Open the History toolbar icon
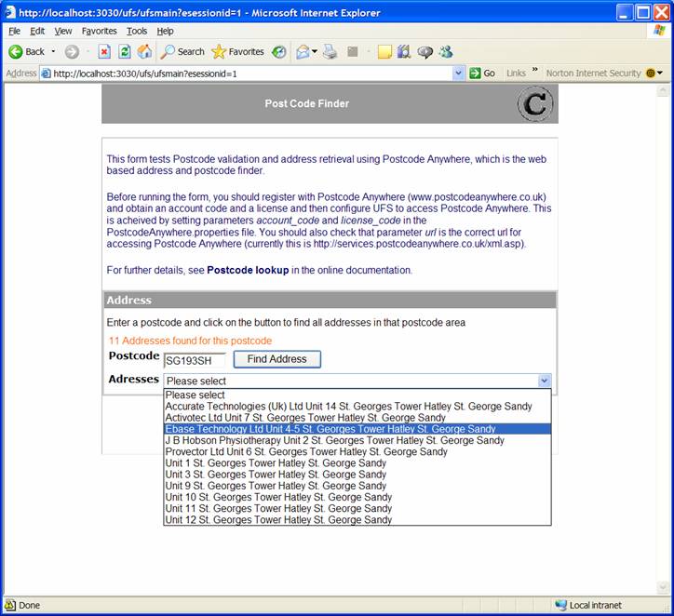 point(278,51)
